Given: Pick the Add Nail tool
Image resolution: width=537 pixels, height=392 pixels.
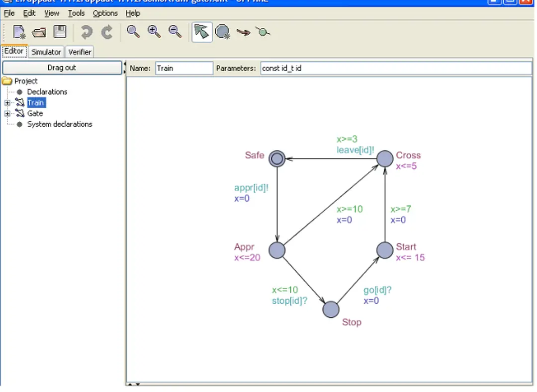Looking at the screenshot, I should (x=264, y=32).
